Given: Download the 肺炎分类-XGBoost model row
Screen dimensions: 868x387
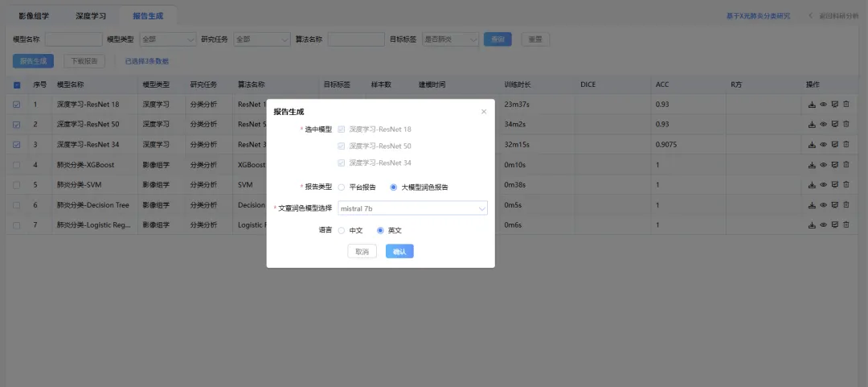Looking at the screenshot, I should (x=812, y=165).
